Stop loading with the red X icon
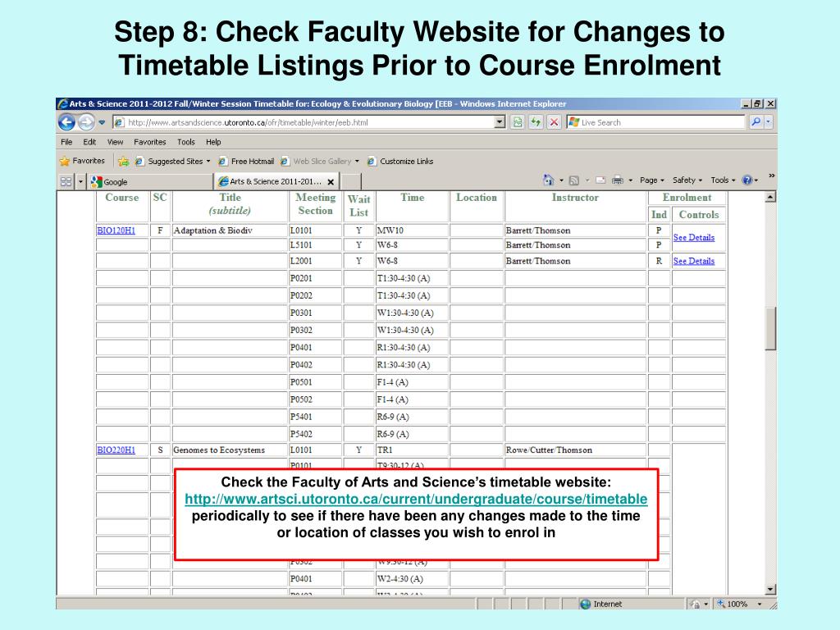The height and width of the screenshot is (630, 840). (554, 122)
